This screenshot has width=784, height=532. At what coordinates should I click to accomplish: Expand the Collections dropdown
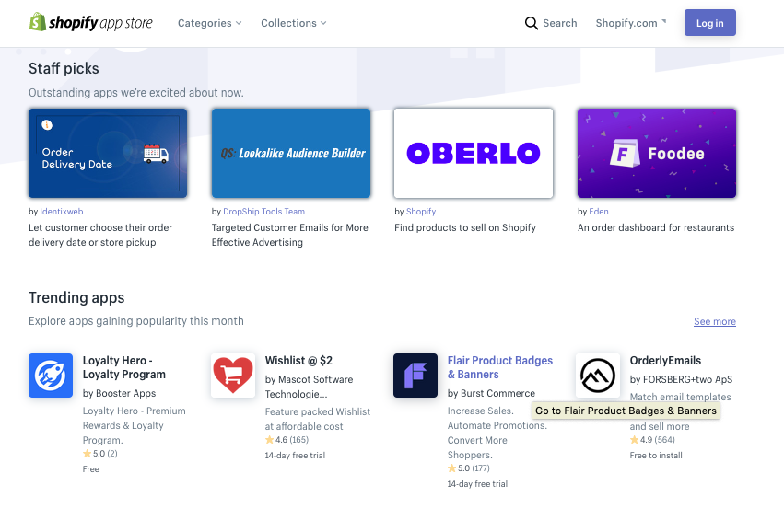tap(294, 23)
